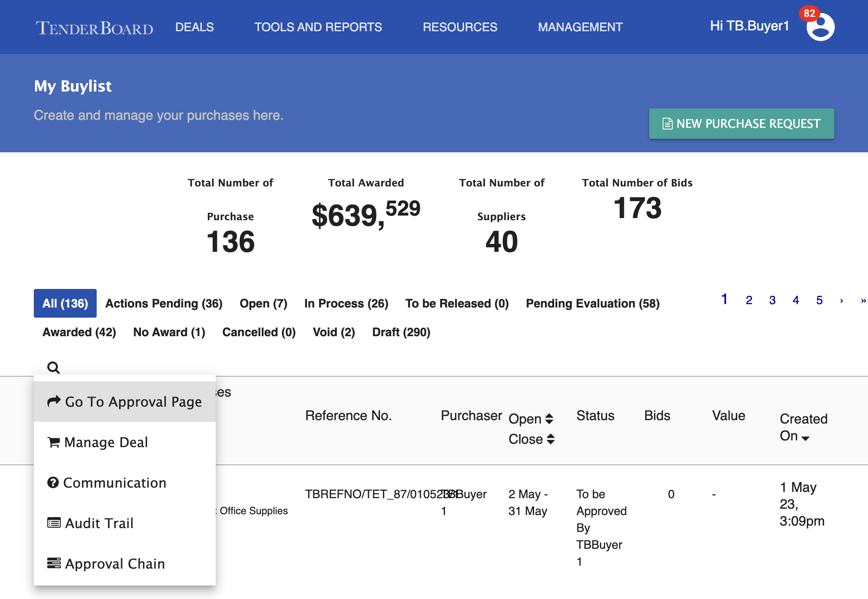Click the Total Number of Bids 173
Image resolution: width=868 pixels, height=599 pixels.
tap(637, 208)
